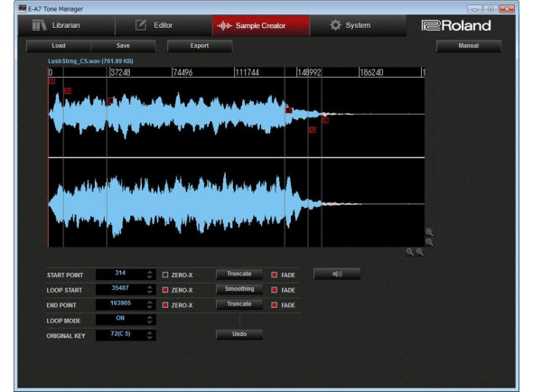Enable ZERO-X for START POINT
Screen dimensions: 533x392
(x=165, y=275)
